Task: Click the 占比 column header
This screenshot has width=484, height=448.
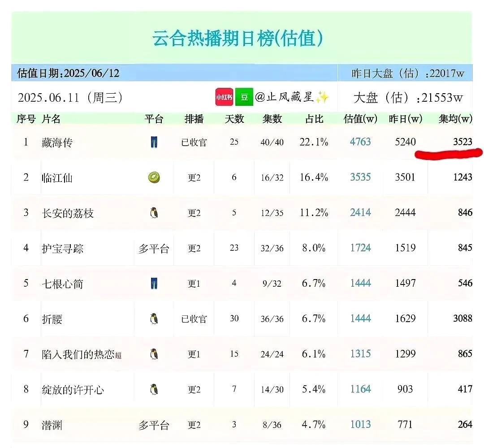Action: [314, 119]
